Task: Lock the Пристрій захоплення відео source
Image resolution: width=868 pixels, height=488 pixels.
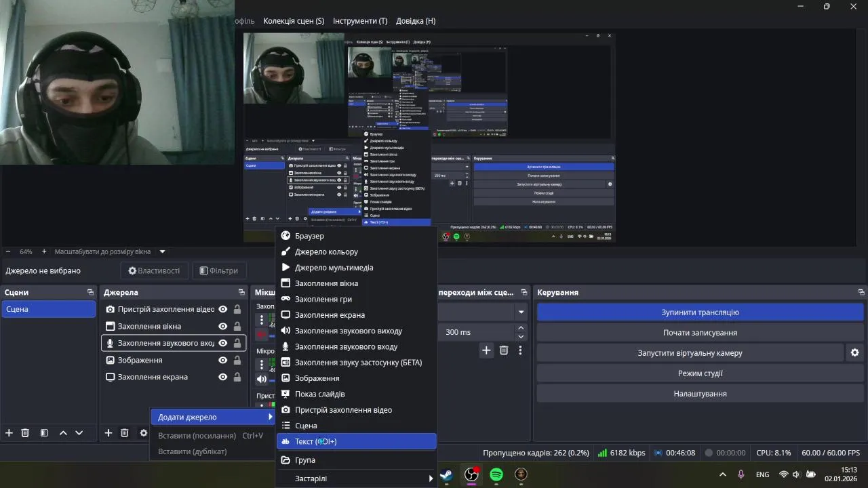Action: point(237,309)
